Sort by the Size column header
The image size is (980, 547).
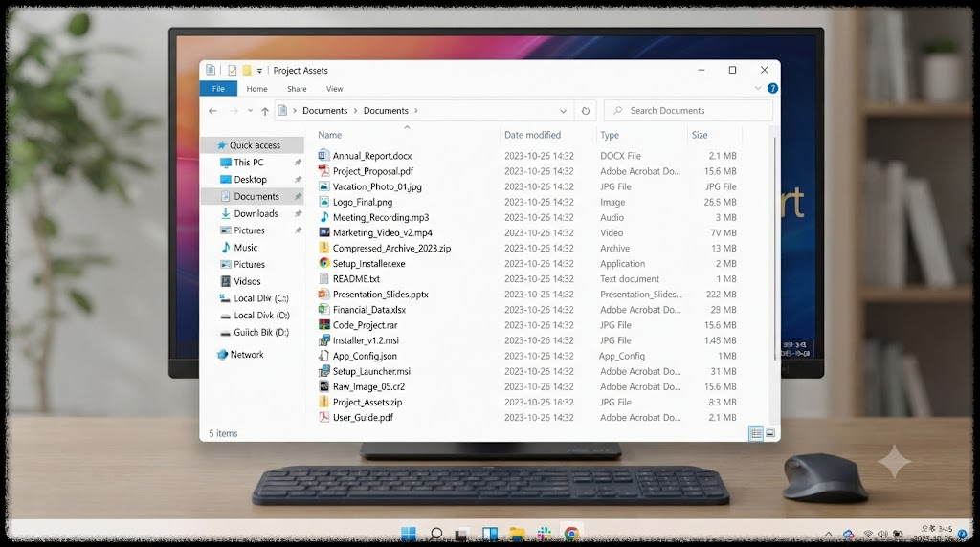(700, 135)
